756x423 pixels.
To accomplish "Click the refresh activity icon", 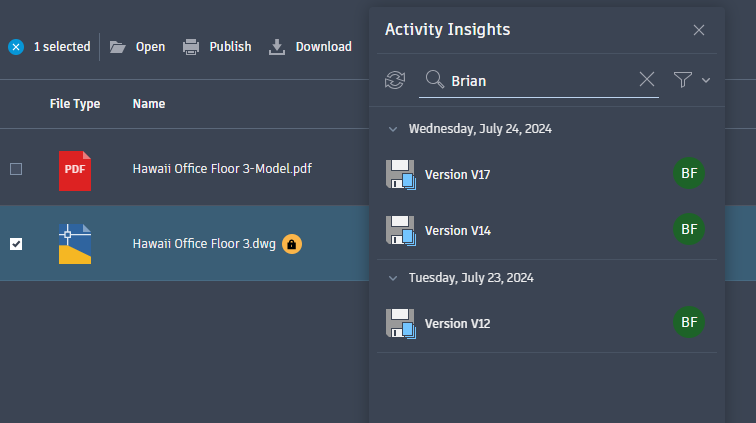I will click(x=395, y=80).
